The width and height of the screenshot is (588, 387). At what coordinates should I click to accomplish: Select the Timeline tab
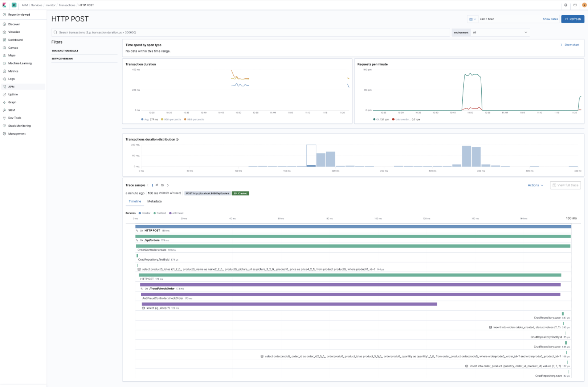[135, 201]
